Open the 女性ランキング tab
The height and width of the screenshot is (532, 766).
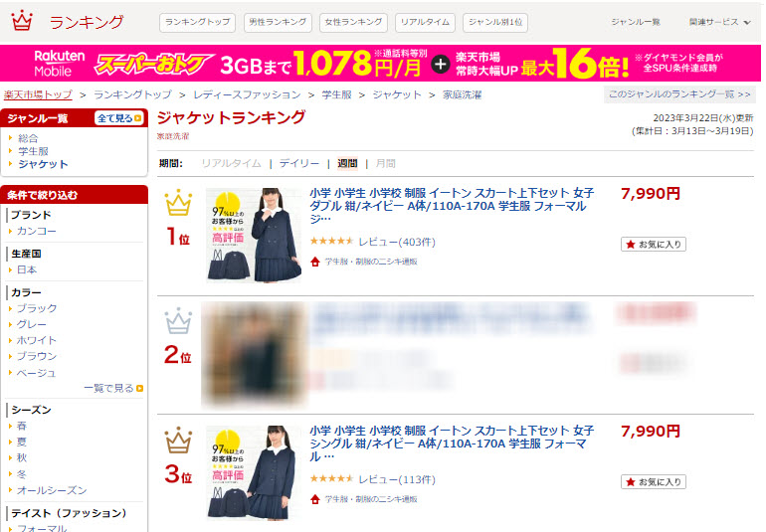click(x=353, y=23)
